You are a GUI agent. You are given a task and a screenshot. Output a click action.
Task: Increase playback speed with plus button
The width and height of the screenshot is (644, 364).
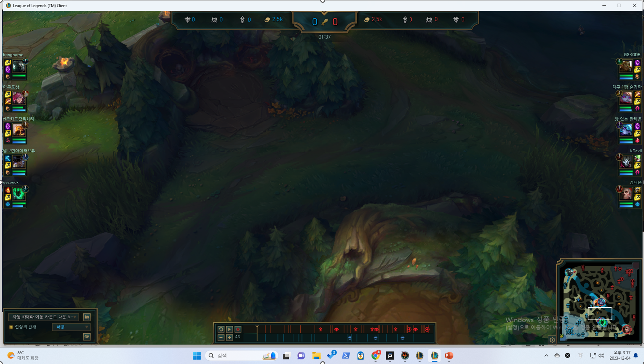(229, 337)
